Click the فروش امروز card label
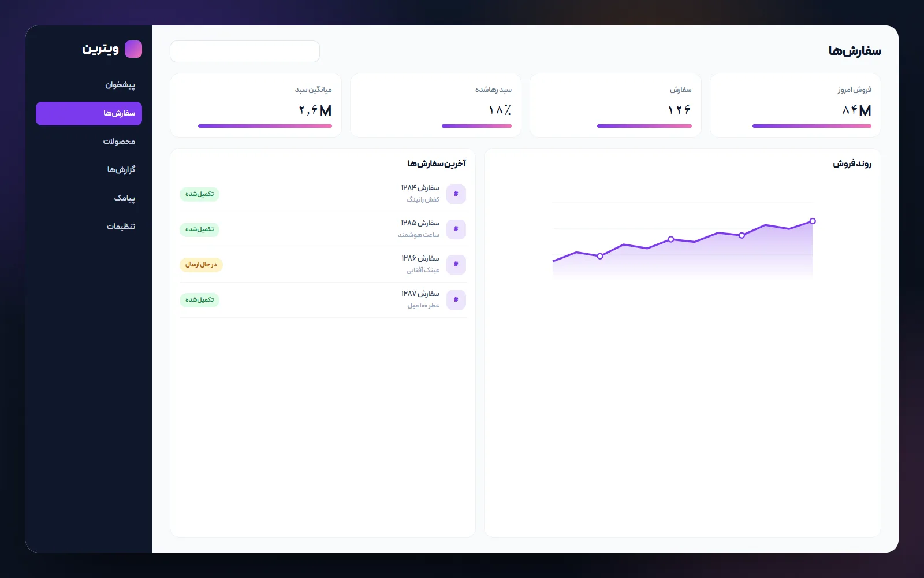This screenshot has width=924, height=578. pos(855,90)
